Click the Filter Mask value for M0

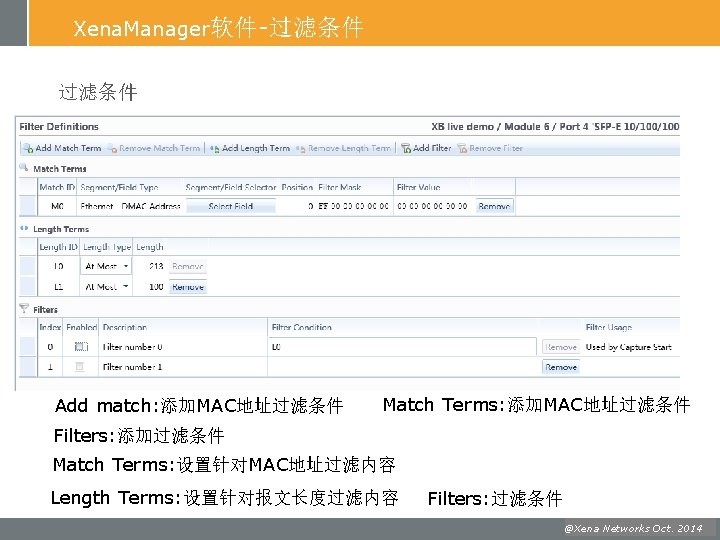point(353,206)
